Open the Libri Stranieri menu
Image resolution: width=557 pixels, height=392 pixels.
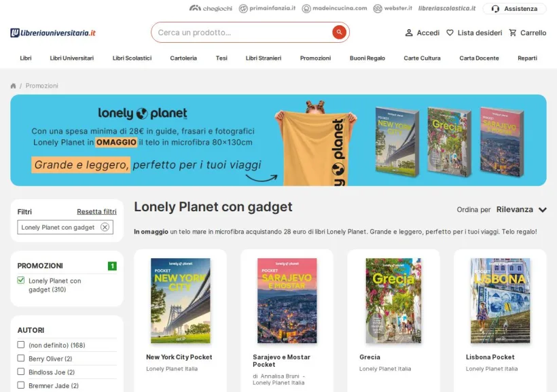(264, 58)
